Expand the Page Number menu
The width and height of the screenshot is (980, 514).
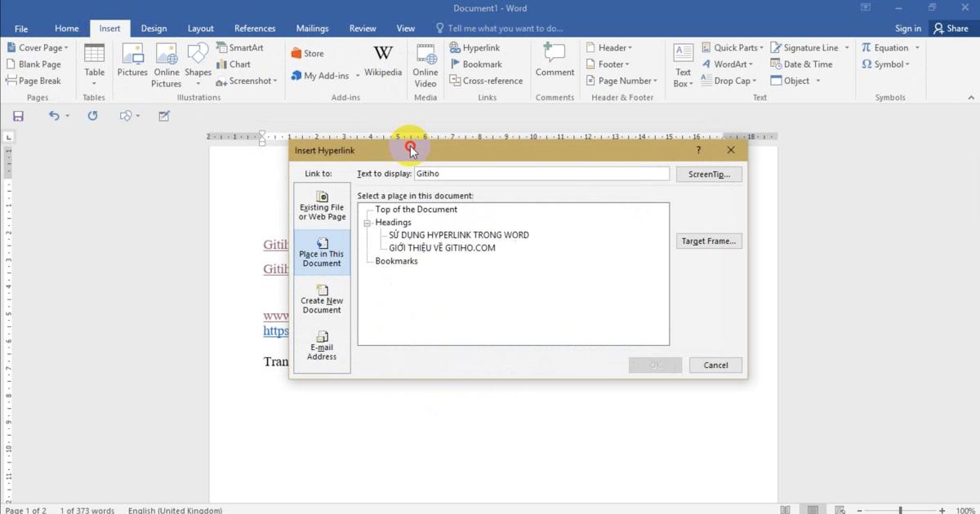coord(621,80)
